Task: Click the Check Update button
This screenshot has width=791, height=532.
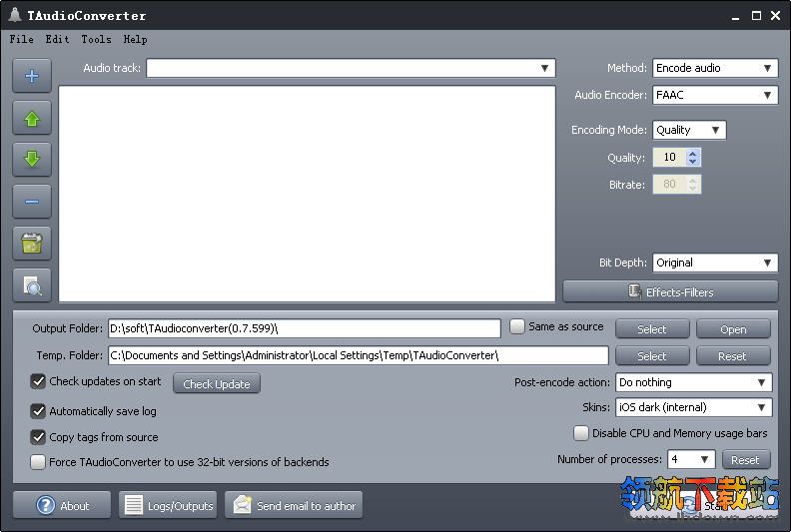Action: [217, 383]
